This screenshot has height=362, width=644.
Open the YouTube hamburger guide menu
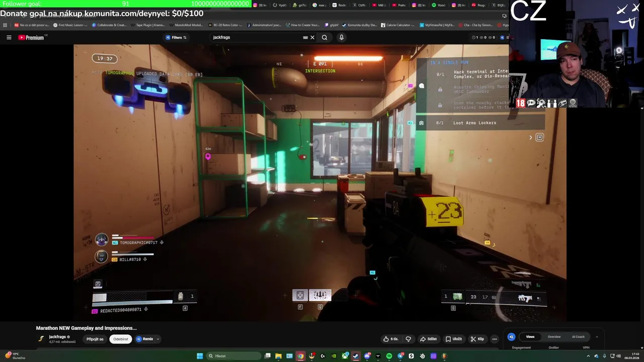coord(9,37)
